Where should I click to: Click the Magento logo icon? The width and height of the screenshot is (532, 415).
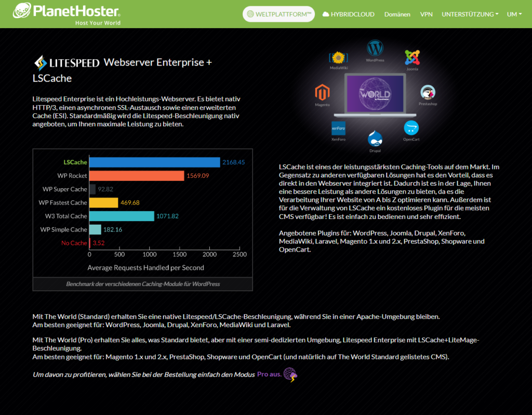[322, 93]
